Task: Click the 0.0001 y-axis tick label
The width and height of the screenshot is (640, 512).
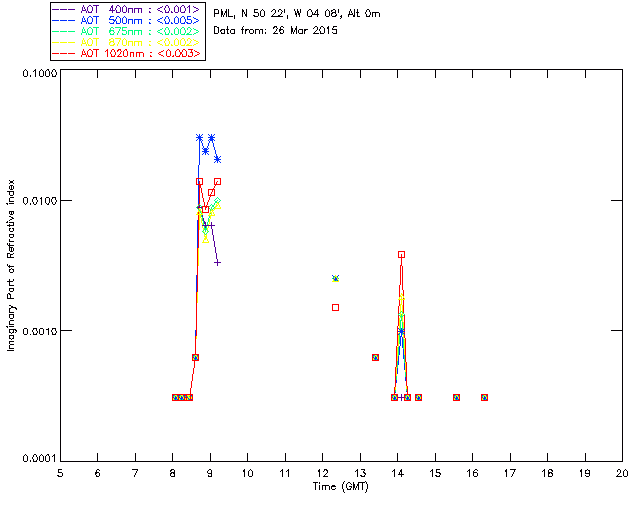Action: point(39,459)
